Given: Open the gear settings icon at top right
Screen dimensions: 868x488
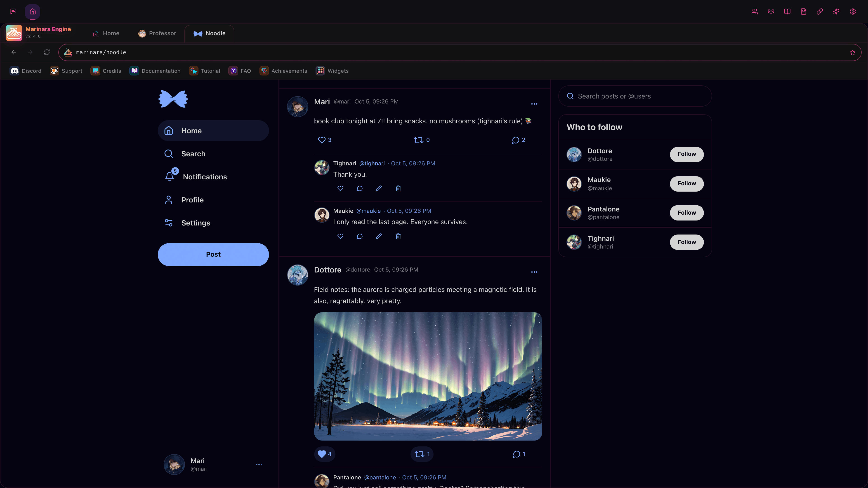Looking at the screenshot, I should 853,12.
